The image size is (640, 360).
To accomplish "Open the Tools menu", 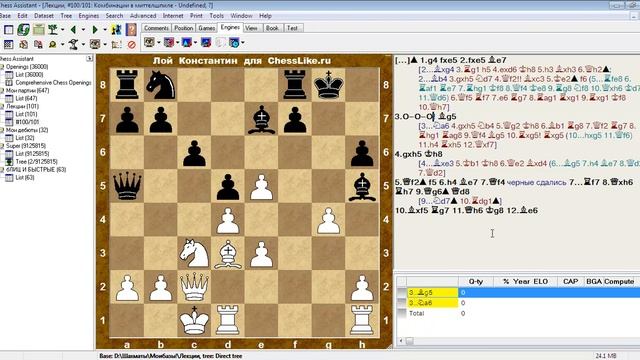I will click(x=216, y=16).
